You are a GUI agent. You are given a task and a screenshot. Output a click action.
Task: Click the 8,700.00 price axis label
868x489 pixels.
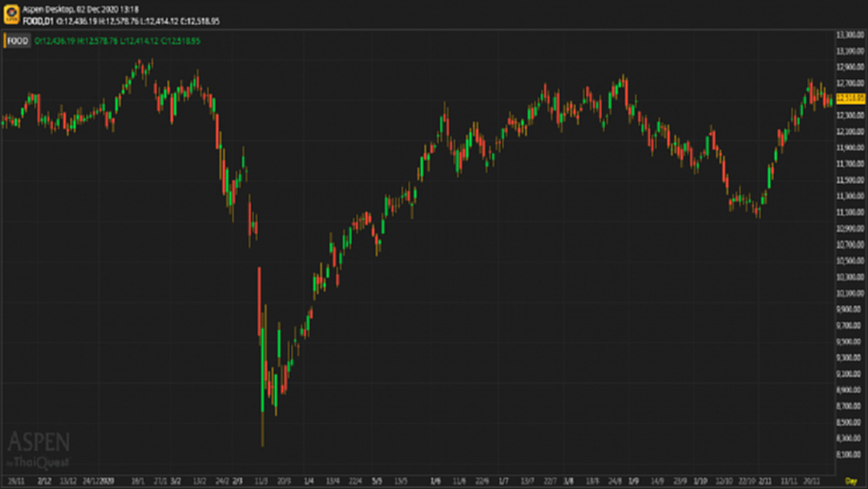851,406
